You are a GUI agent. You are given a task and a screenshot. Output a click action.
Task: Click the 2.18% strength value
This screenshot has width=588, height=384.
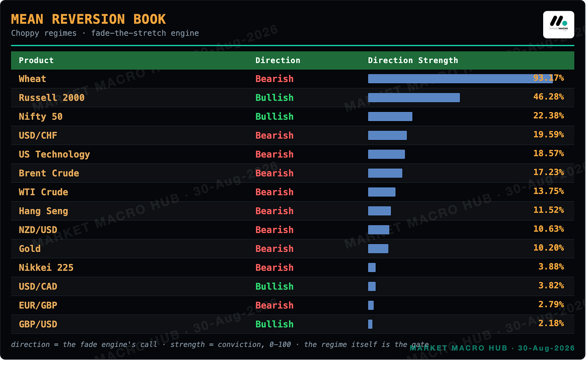pyautogui.click(x=551, y=323)
